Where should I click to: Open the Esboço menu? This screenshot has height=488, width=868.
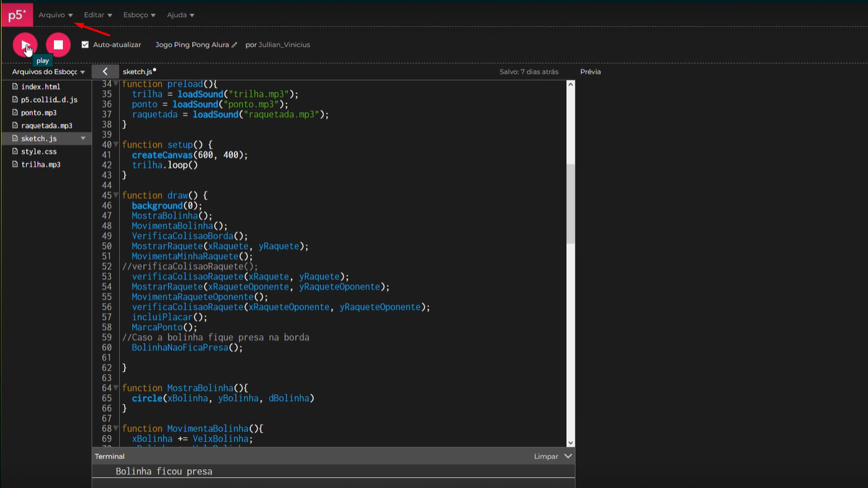(138, 14)
